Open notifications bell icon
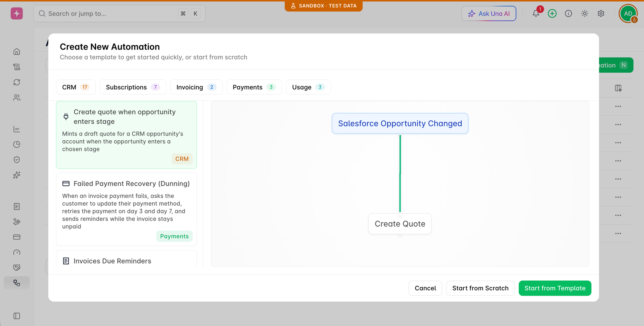The height and width of the screenshot is (326, 644). point(536,14)
